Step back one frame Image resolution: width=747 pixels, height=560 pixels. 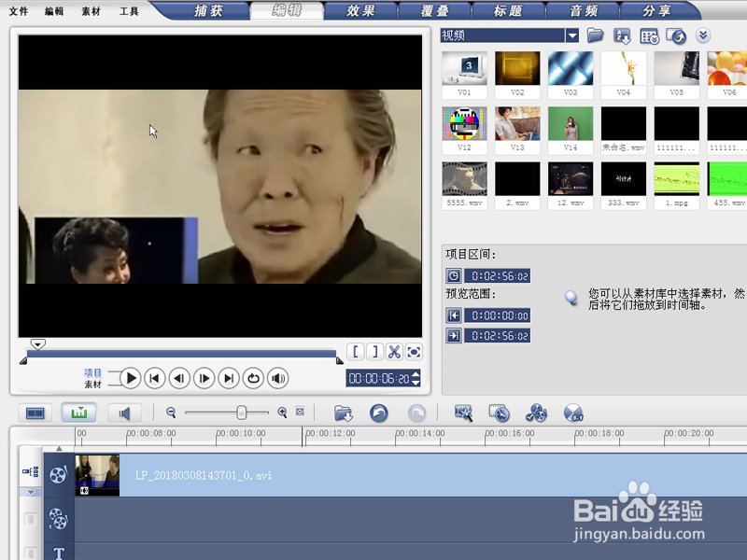[179, 379]
